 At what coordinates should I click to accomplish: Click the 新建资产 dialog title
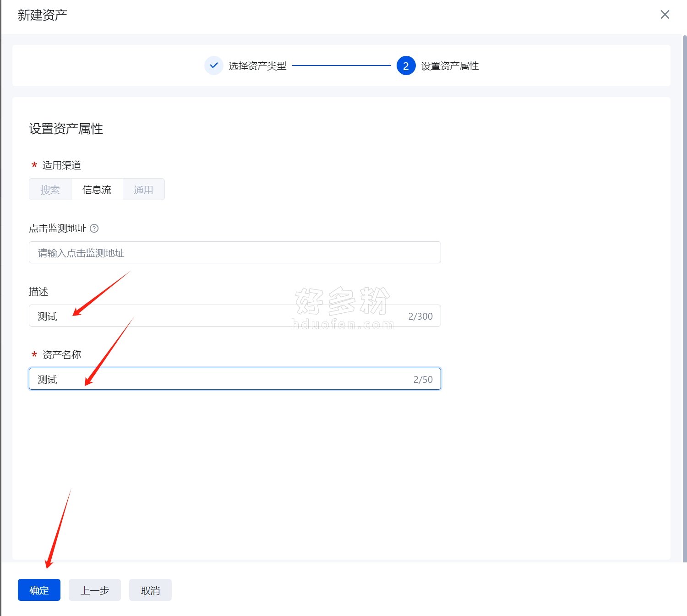43,15
